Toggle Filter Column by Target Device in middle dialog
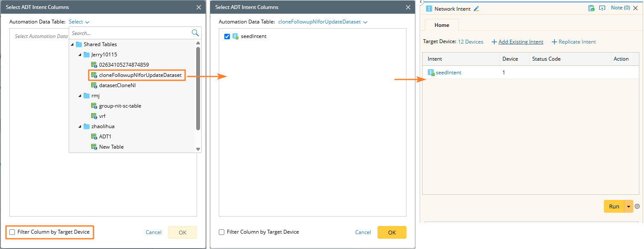 (x=222, y=232)
